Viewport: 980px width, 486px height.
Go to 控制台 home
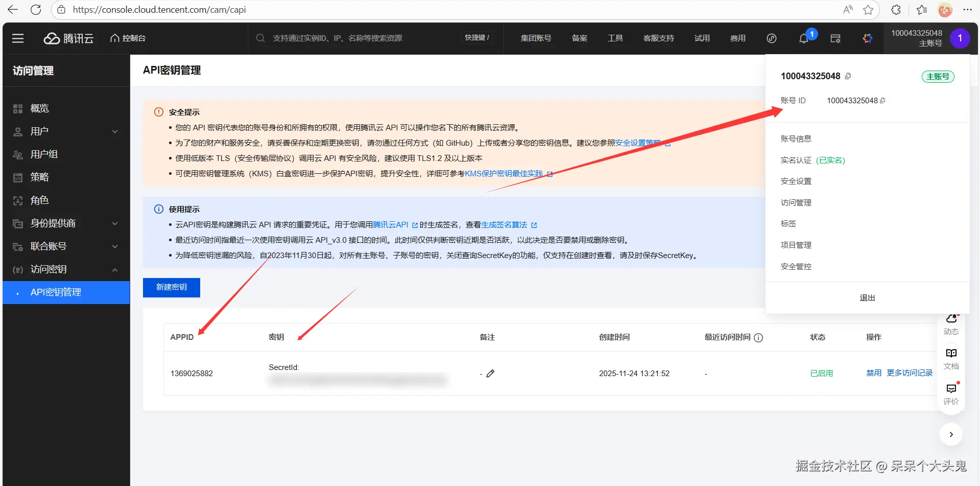(x=128, y=38)
